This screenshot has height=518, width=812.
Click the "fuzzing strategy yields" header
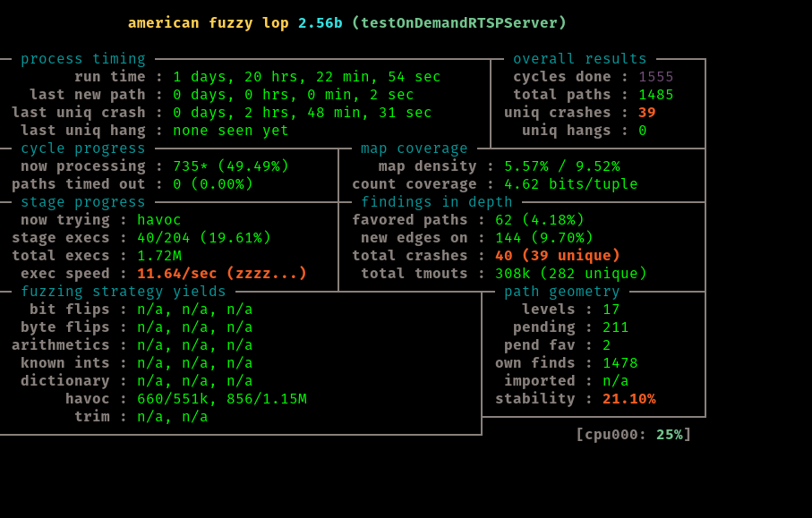coord(123,292)
